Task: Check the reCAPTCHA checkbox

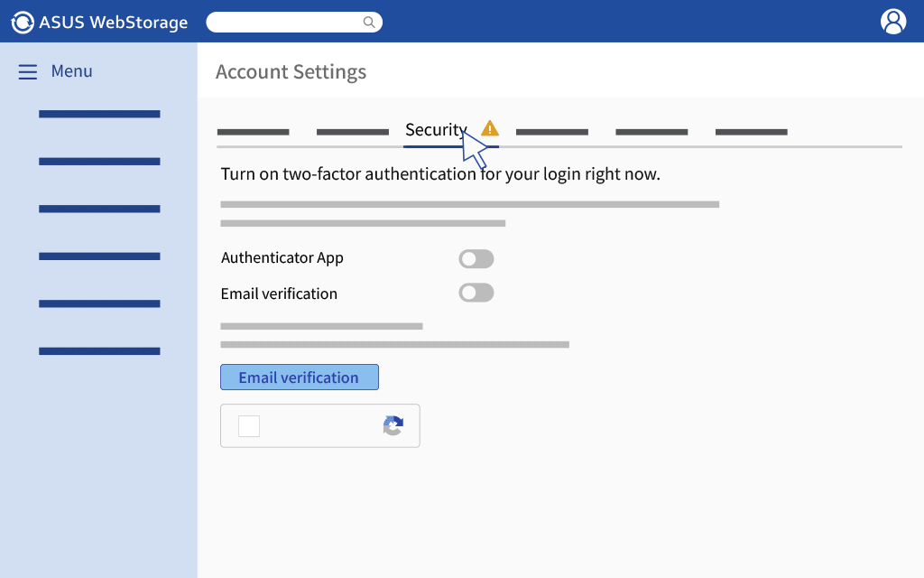Action: (249, 426)
